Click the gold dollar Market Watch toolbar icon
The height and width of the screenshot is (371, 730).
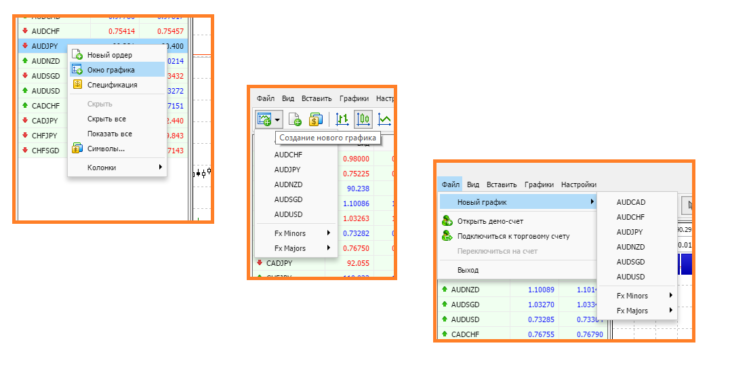pos(316,119)
